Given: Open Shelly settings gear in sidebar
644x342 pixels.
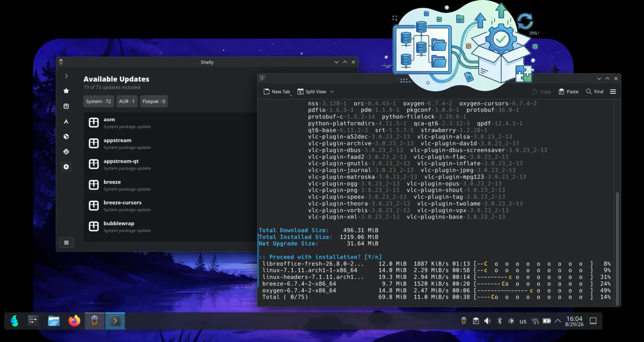Looking at the screenshot, I should click(x=66, y=167).
